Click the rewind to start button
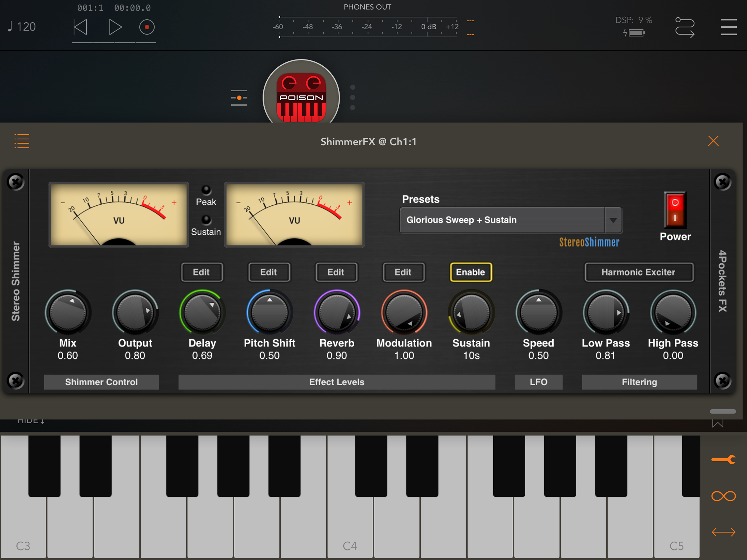The height and width of the screenshot is (560, 747). click(x=80, y=27)
